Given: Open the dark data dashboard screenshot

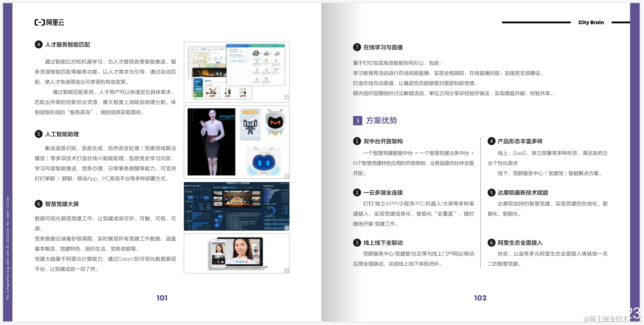Looking at the screenshot, I should [x=237, y=206].
